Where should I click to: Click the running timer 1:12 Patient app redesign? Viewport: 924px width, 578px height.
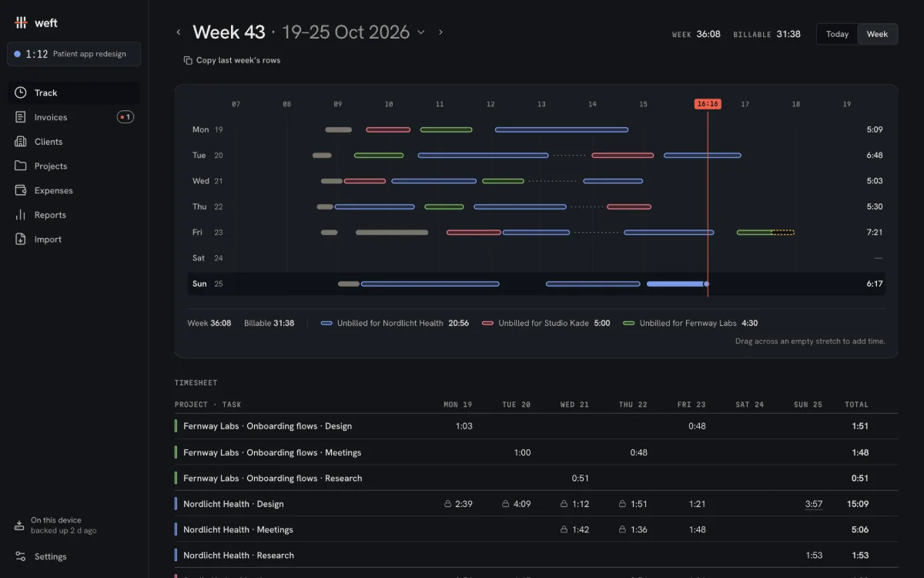(x=74, y=54)
